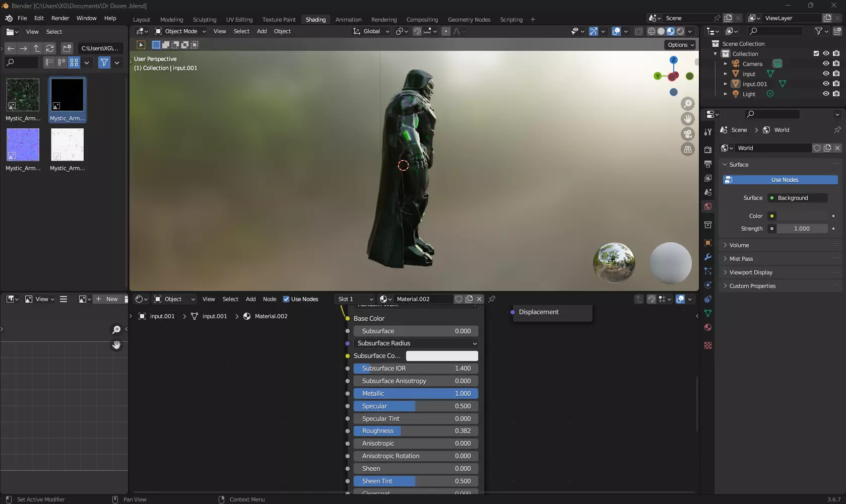Click the file browser path field
The image size is (846, 504).
[x=101, y=48]
